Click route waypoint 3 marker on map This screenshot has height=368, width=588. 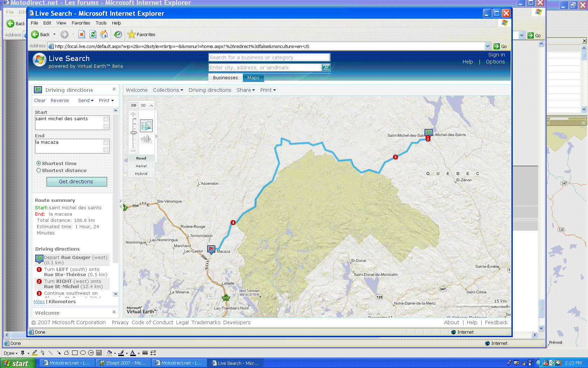tap(395, 157)
